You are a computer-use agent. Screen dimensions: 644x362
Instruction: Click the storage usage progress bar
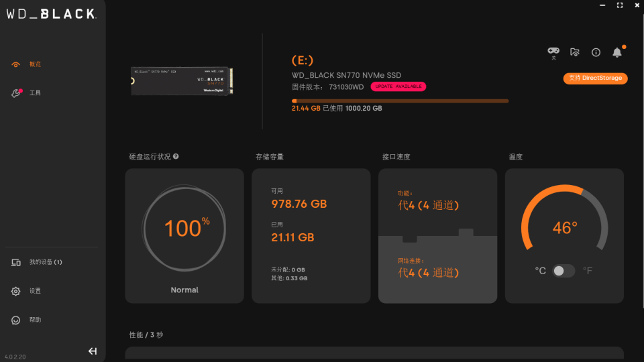click(x=400, y=101)
